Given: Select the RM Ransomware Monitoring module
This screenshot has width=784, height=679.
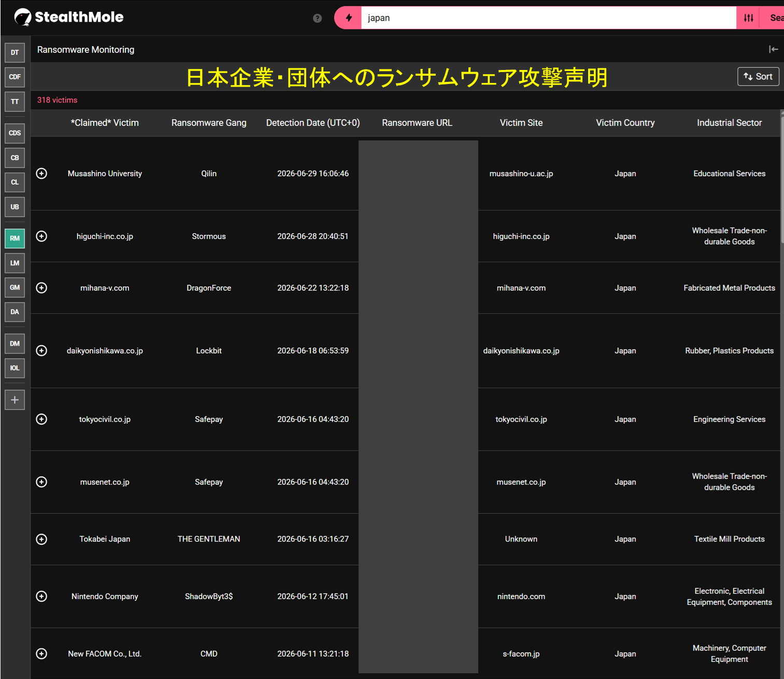Looking at the screenshot, I should (15, 238).
